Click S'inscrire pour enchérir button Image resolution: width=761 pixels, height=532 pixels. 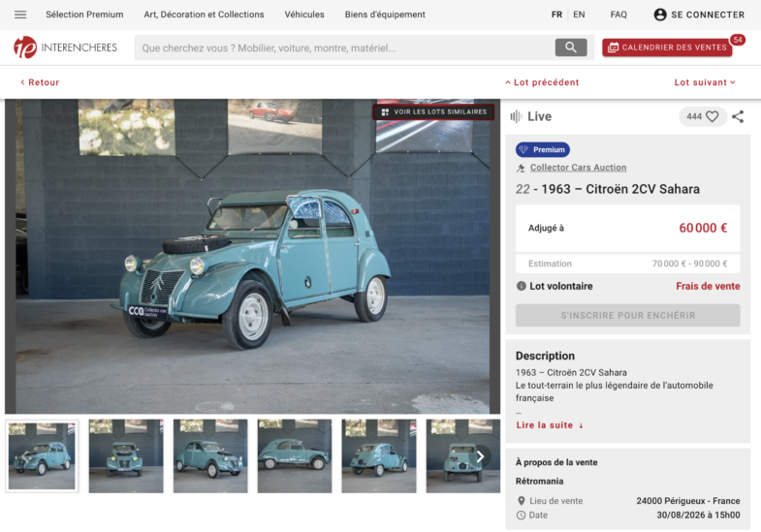[627, 315]
